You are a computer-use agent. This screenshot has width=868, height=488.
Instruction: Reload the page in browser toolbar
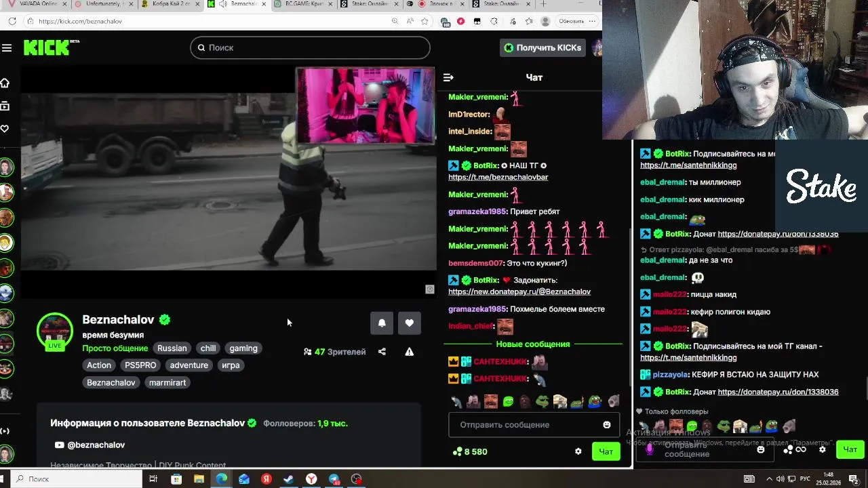tap(12, 21)
